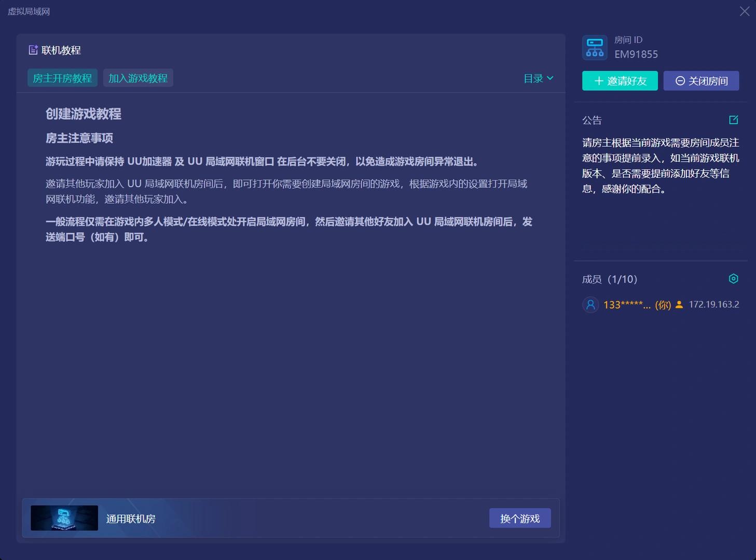756x560 pixels.
Task: Click paragraph starting 一般流程仅需
Action: [289, 229]
